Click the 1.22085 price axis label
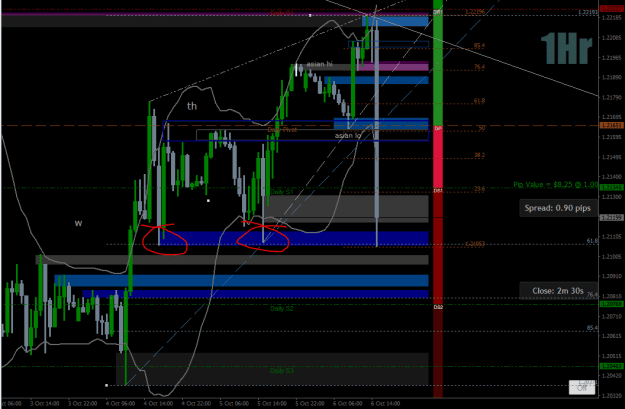 pos(612,38)
